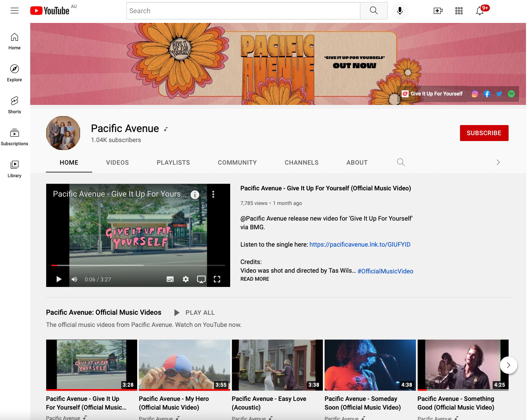Open Explore in the sidebar
This screenshot has height=420, width=527.
(15, 73)
